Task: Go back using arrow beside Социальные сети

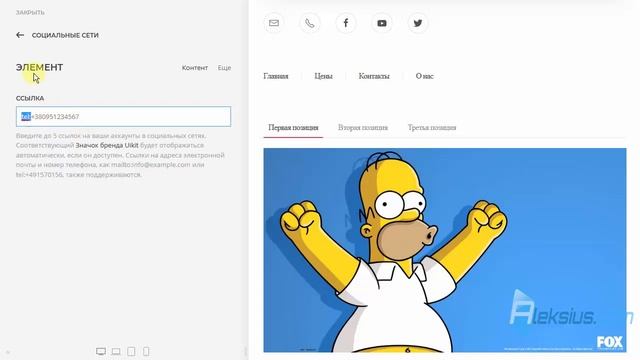Action: tap(20, 35)
